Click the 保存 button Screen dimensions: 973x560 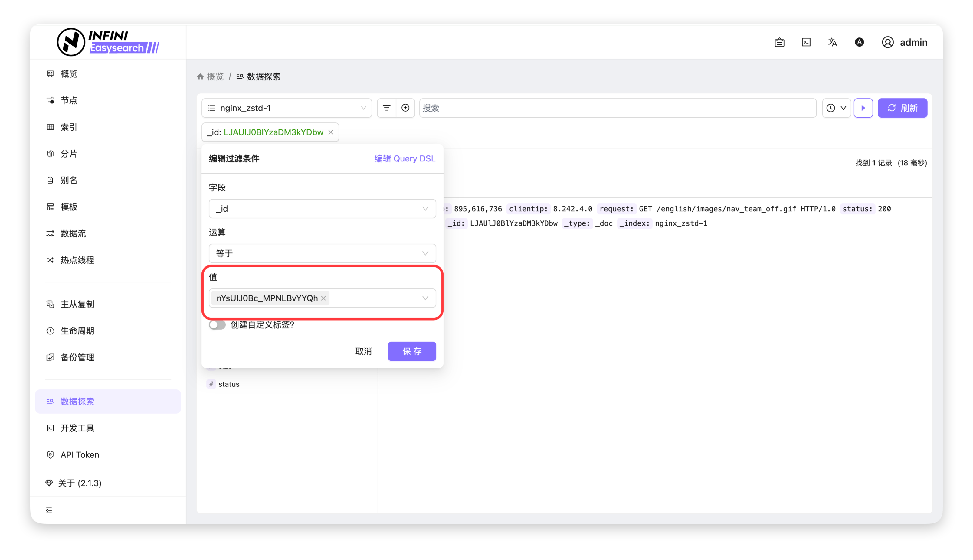[412, 351]
